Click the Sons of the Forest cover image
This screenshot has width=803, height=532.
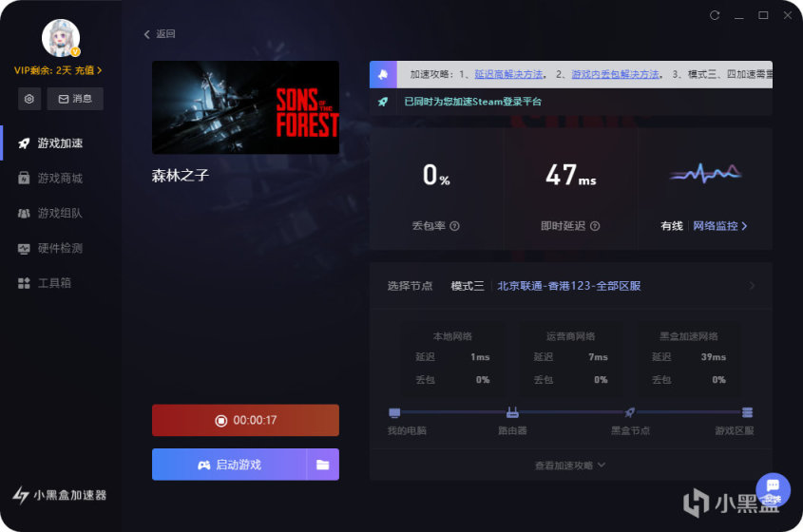pos(245,107)
